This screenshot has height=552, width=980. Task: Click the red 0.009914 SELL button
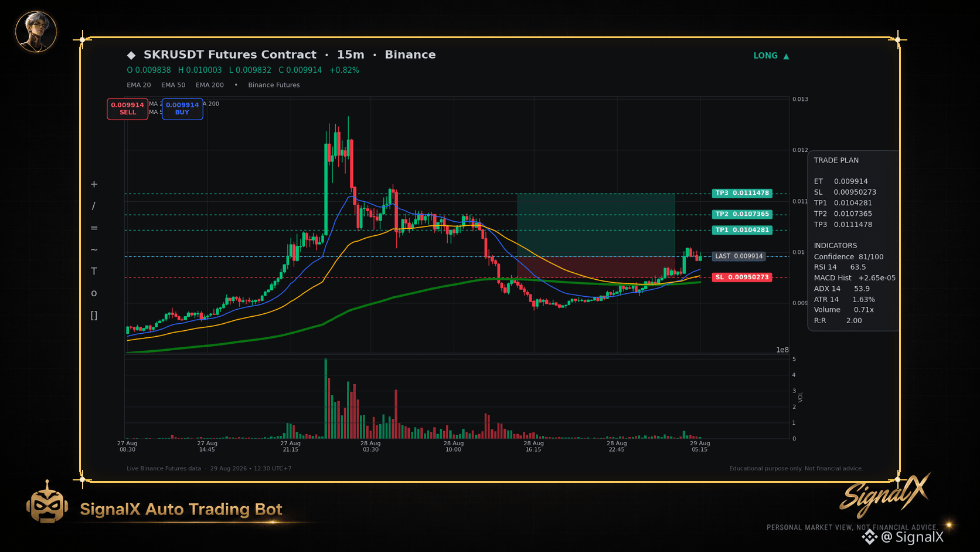click(128, 109)
